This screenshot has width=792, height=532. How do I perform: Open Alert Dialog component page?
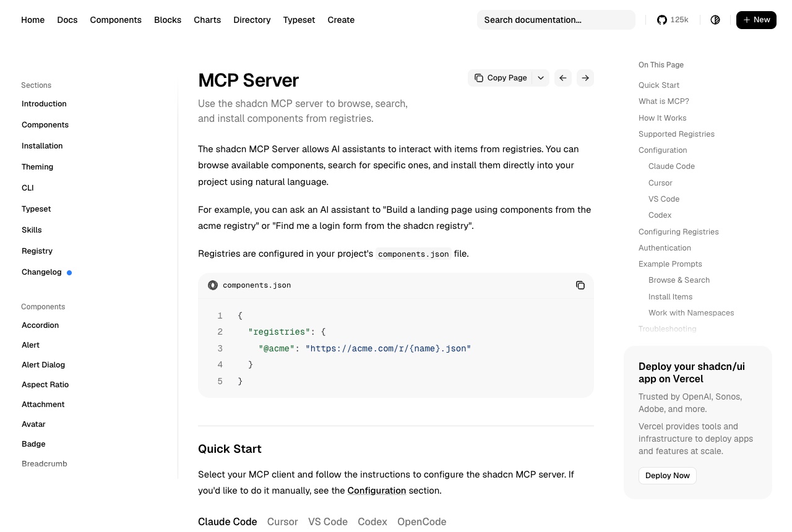[x=43, y=365]
